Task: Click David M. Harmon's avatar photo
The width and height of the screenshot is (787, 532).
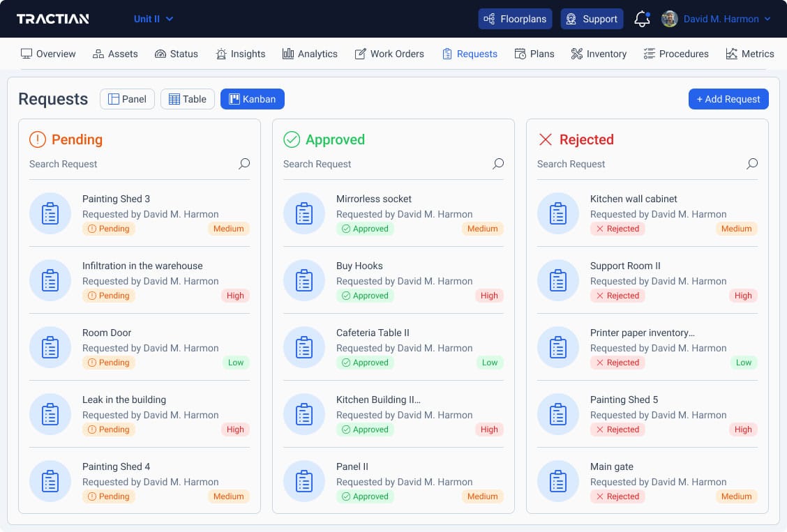Action: coord(670,19)
